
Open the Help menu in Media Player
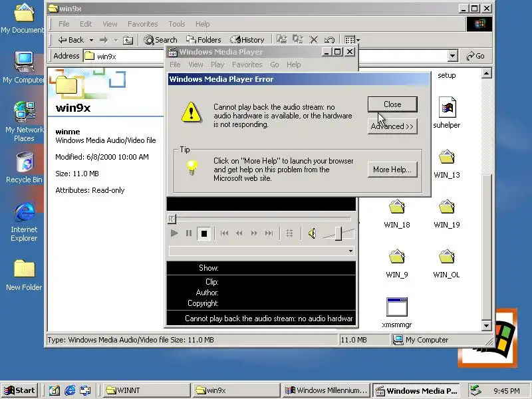[x=293, y=65]
